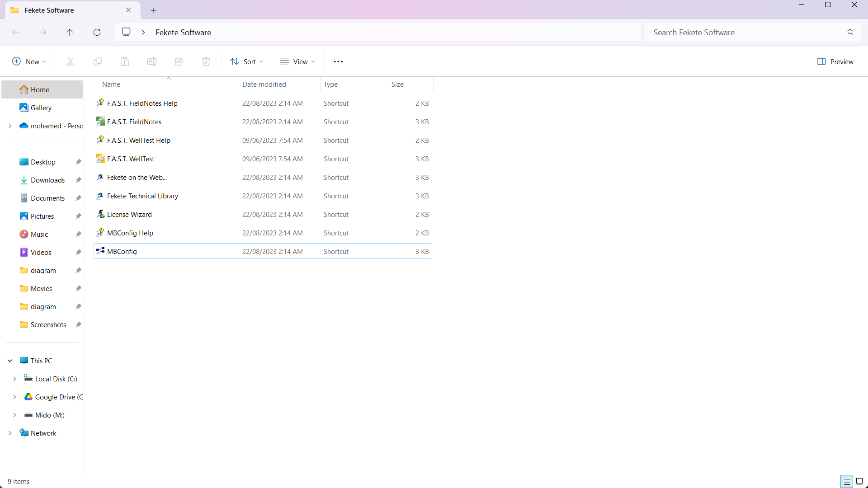This screenshot has height=488, width=868.
Task: Open the New item menu button
Action: [x=29, y=61]
